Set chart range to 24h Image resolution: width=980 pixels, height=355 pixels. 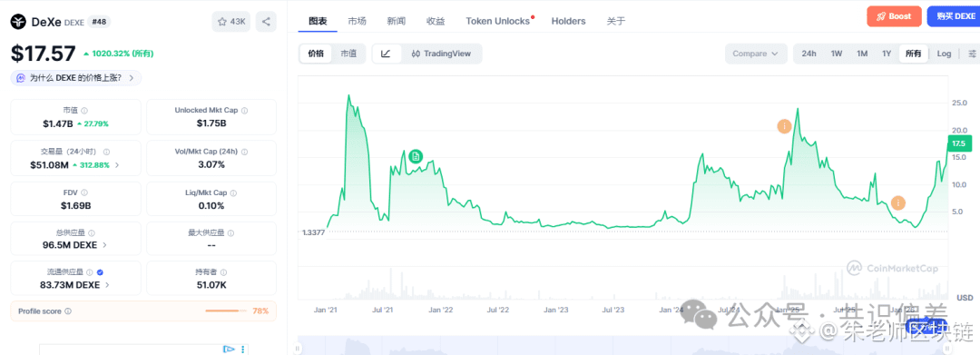808,54
